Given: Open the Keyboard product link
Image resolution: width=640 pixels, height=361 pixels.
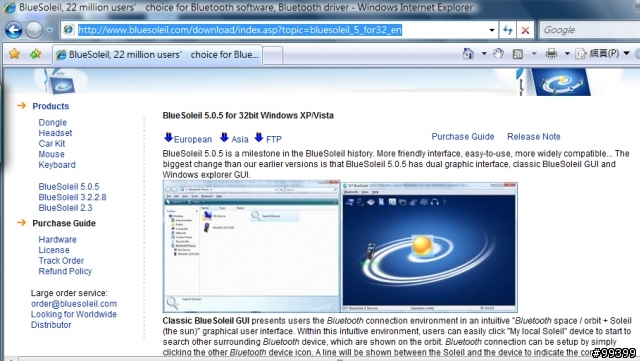Looking at the screenshot, I should (x=57, y=165).
